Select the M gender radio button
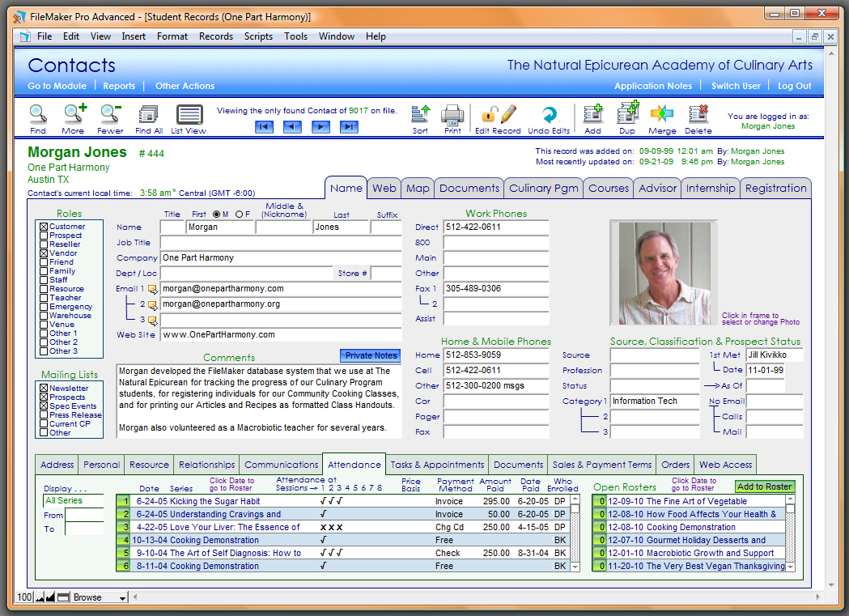849x616 pixels. click(217, 215)
